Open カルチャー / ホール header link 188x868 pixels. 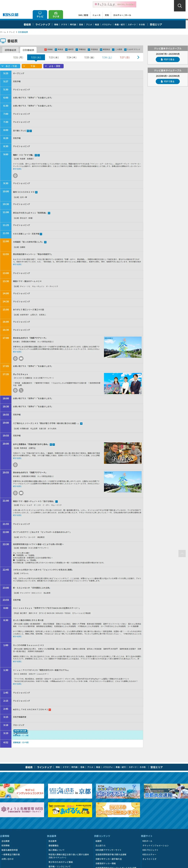(122, 15)
